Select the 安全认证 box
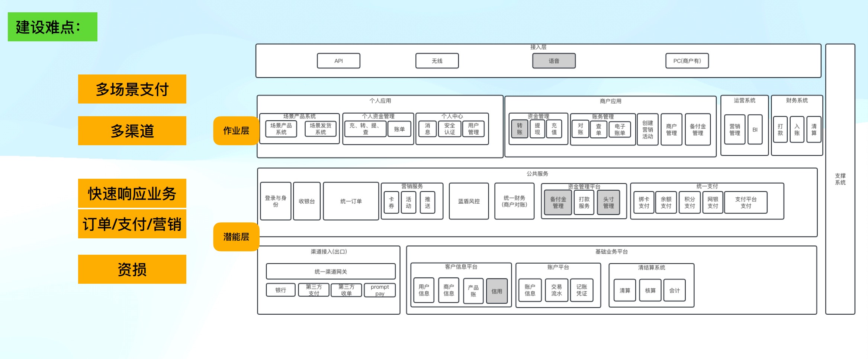The width and height of the screenshot is (868, 359). coord(450,129)
